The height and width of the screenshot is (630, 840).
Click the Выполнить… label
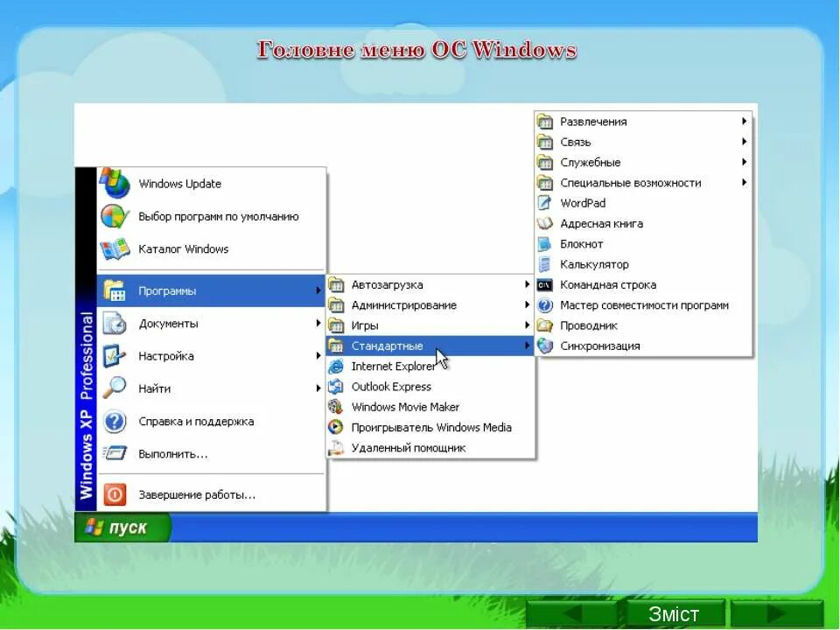[x=173, y=454]
